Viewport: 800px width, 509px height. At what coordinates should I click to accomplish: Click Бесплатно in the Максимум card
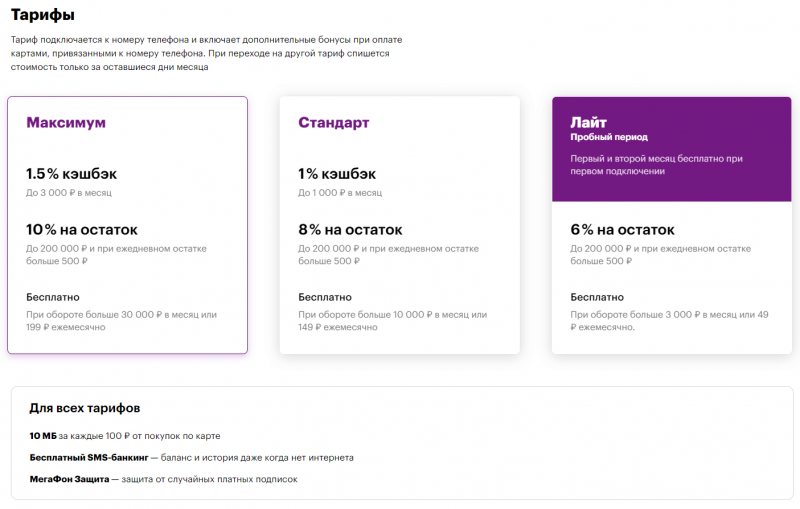tap(53, 297)
